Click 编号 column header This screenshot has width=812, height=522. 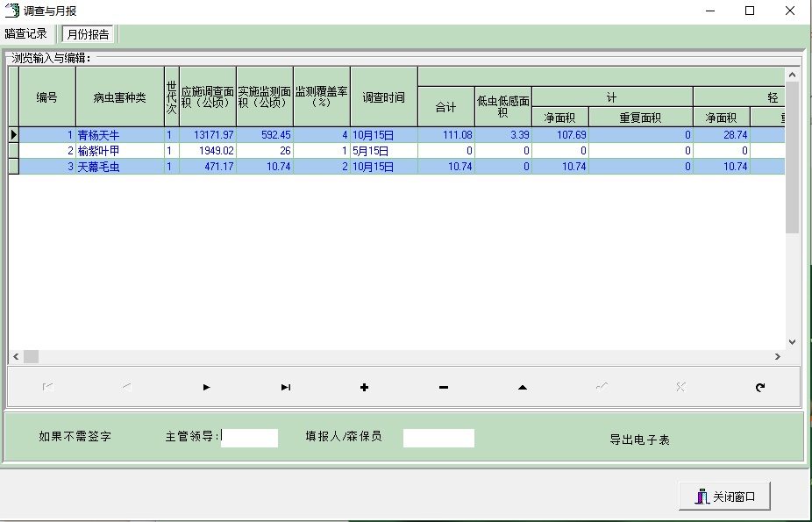[47, 97]
